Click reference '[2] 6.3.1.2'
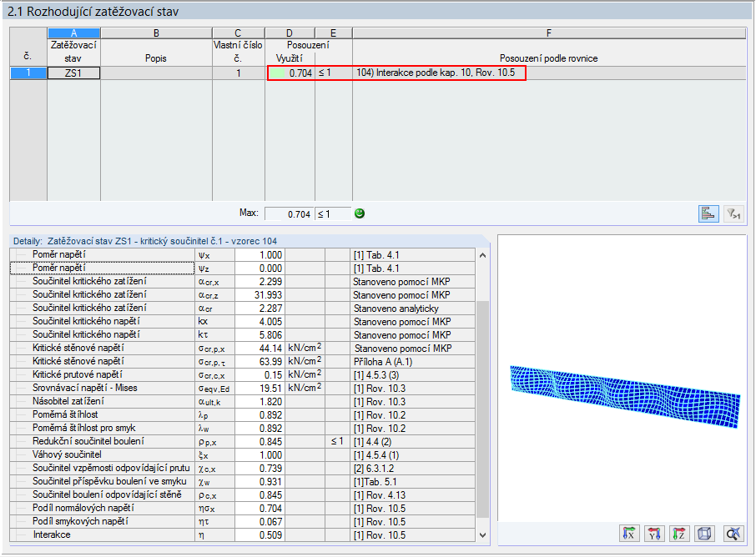 373,469
